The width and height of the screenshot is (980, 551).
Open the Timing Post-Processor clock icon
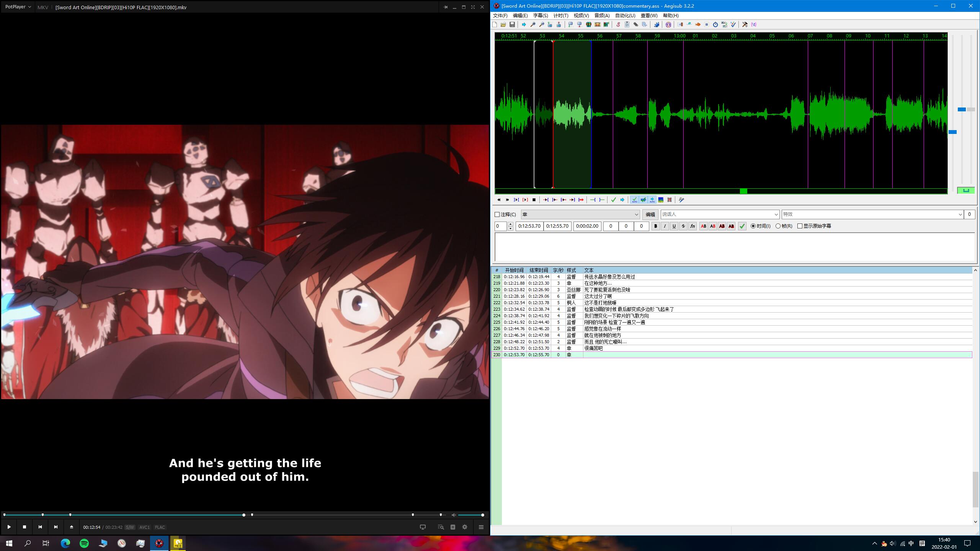coord(715,24)
